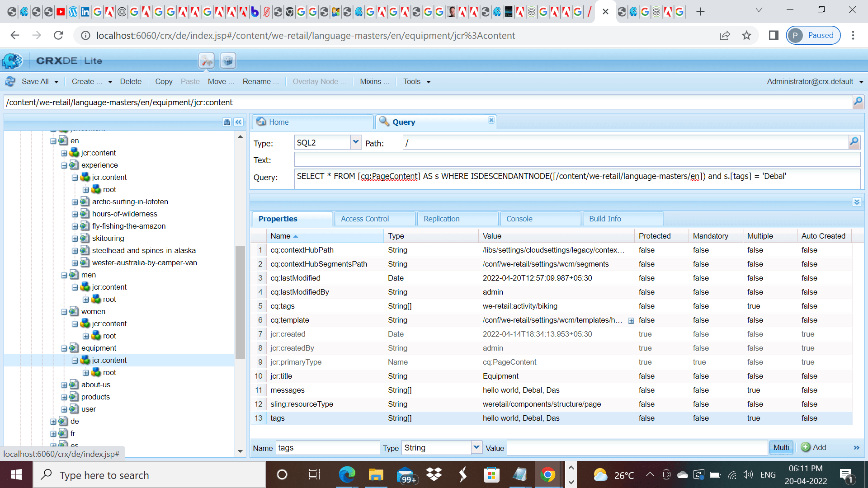Open the SQL2 query Type dropdown

point(355,142)
